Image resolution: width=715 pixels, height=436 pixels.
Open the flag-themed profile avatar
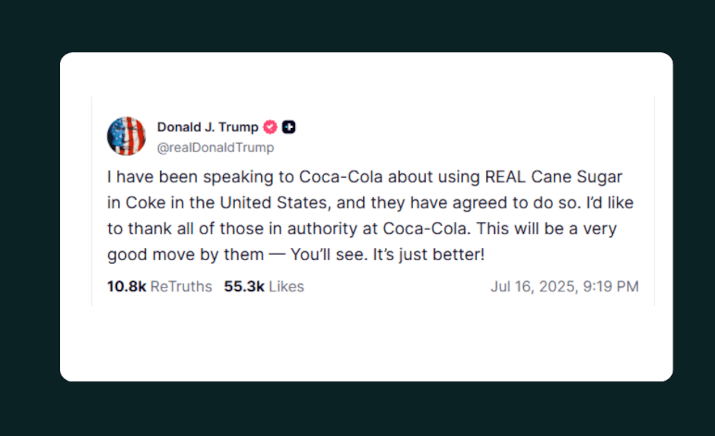click(x=126, y=136)
